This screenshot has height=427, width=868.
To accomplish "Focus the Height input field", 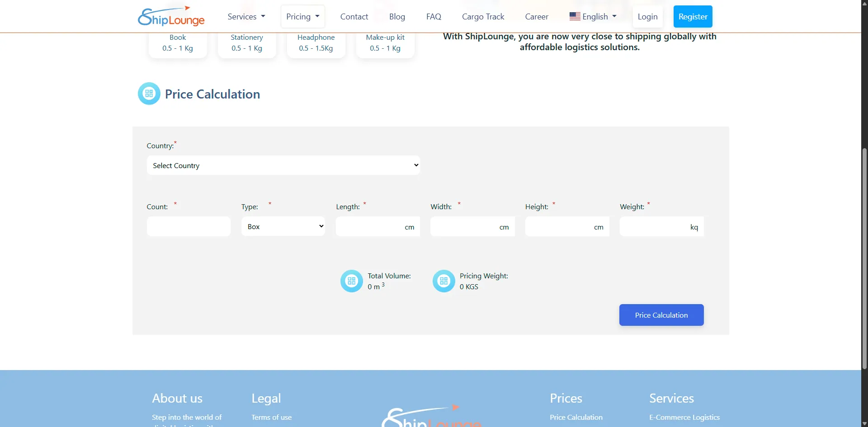I will click(567, 226).
